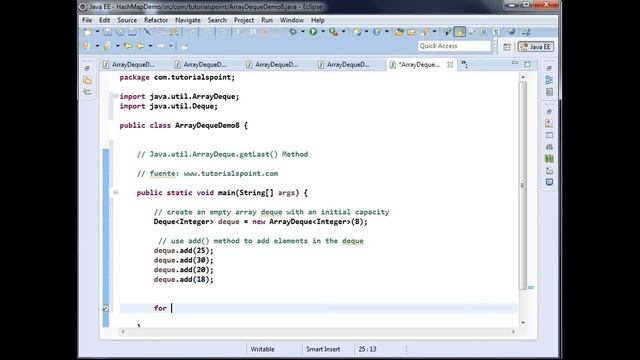
Task: Restore the left minimized view stack
Action: 87,68
